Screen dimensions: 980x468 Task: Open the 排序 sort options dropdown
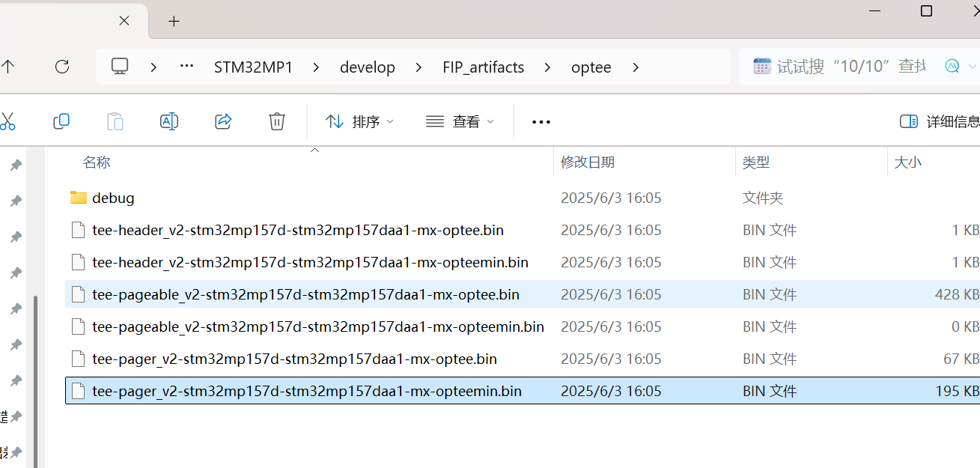(359, 121)
